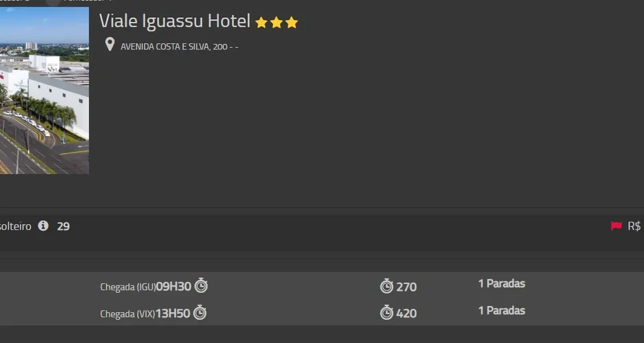Open the Viale Iguassu Hotel title
Image resolution: width=644 pixels, height=343 pixels.
175,21
